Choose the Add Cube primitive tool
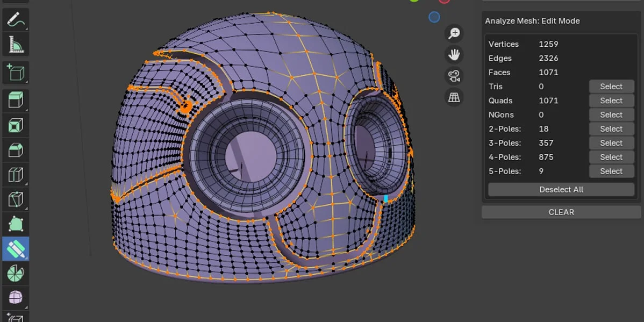Image resolution: width=644 pixels, height=322 pixels. pyautogui.click(x=16, y=73)
